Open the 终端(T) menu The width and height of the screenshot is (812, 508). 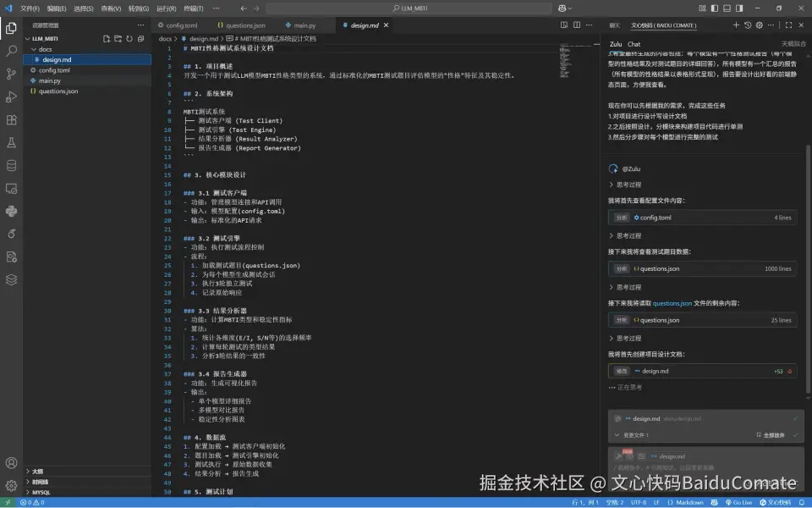pyautogui.click(x=193, y=8)
